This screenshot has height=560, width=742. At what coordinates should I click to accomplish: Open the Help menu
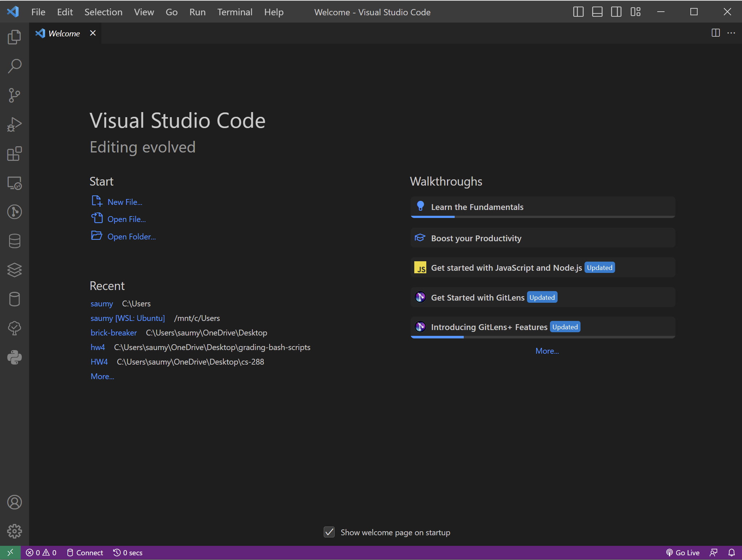pyautogui.click(x=274, y=12)
